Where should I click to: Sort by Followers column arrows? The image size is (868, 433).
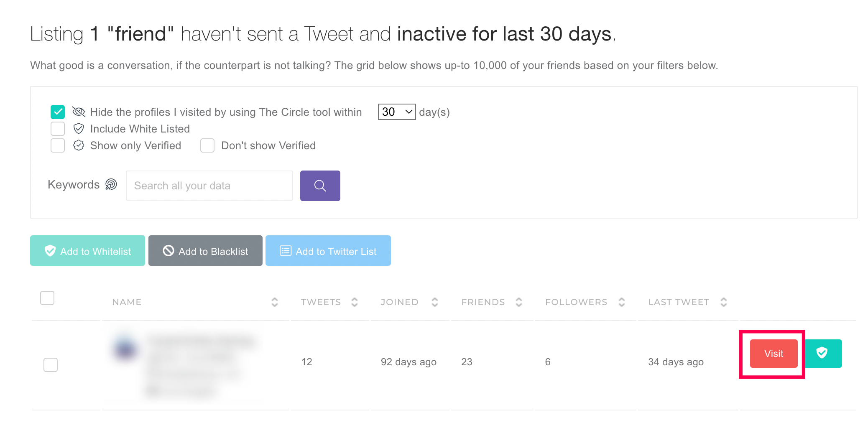(x=622, y=302)
